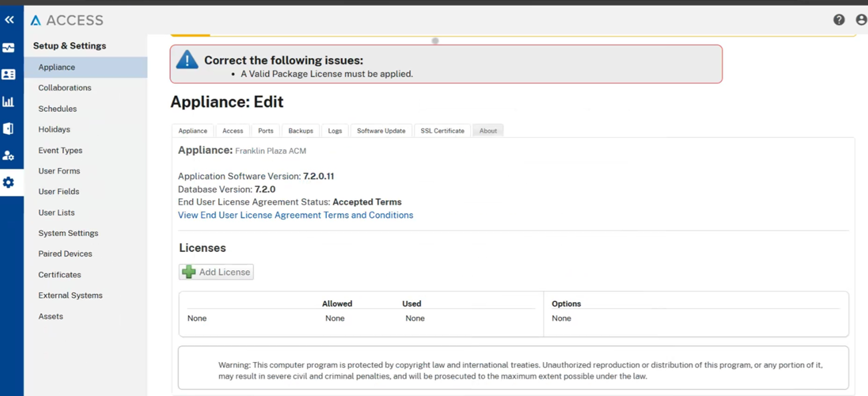
Task: Open the Roles user-gear icon
Action: pyautogui.click(x=9, y=155)
